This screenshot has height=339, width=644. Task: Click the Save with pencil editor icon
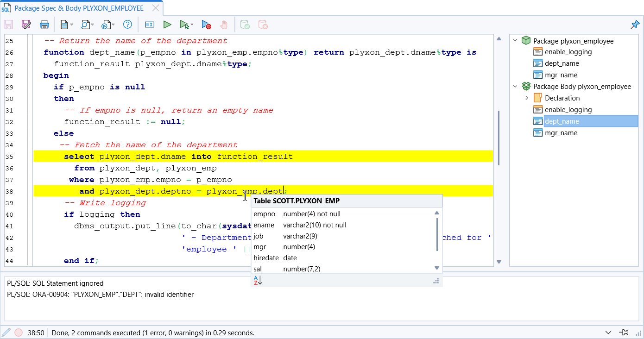(x=26, y=24)
